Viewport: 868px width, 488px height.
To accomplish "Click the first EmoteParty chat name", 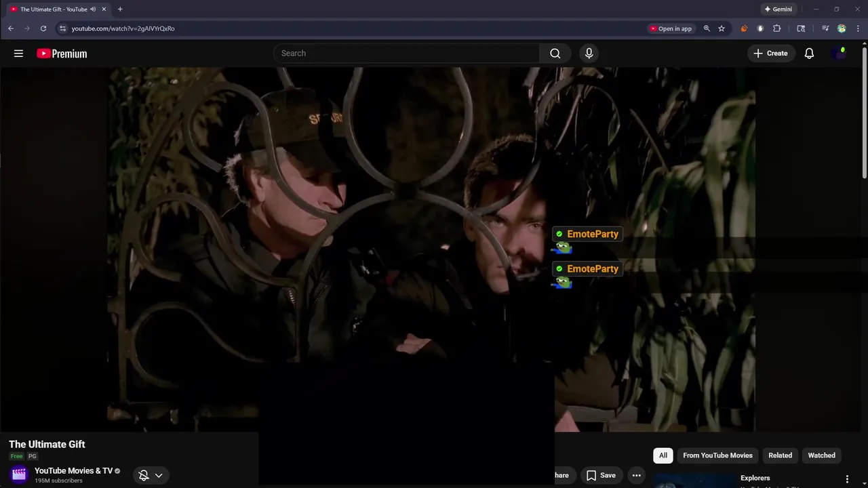I will 593,234.
